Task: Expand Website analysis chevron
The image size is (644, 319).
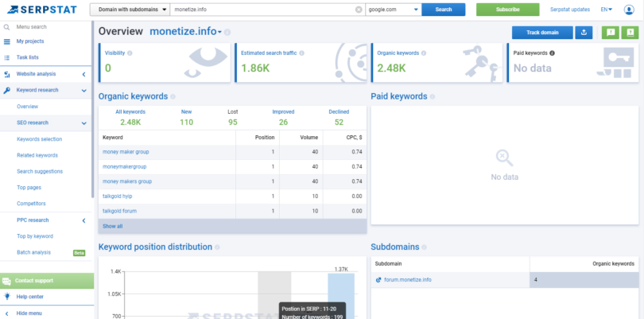Action: tap(83, 75)
